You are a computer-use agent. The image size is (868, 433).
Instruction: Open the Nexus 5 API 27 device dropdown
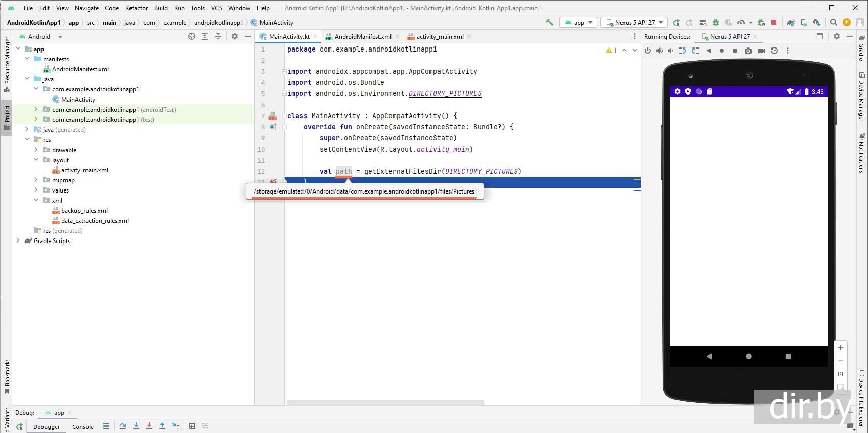point(634,22)
